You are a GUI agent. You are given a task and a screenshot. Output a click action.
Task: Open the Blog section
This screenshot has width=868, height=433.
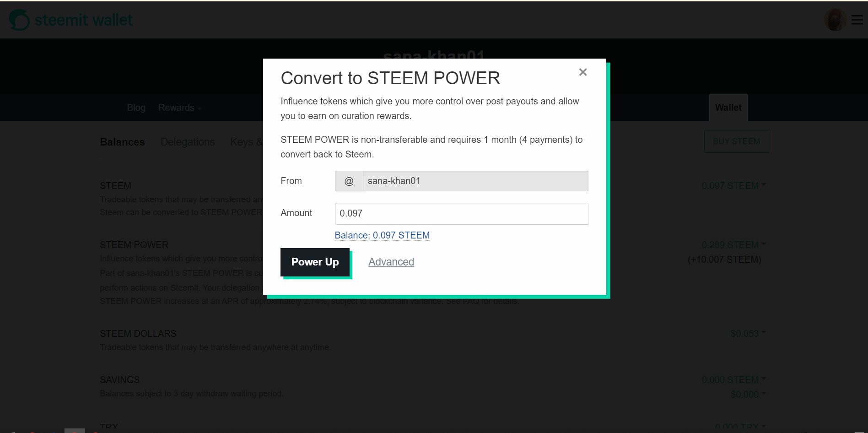coord(136,108)
